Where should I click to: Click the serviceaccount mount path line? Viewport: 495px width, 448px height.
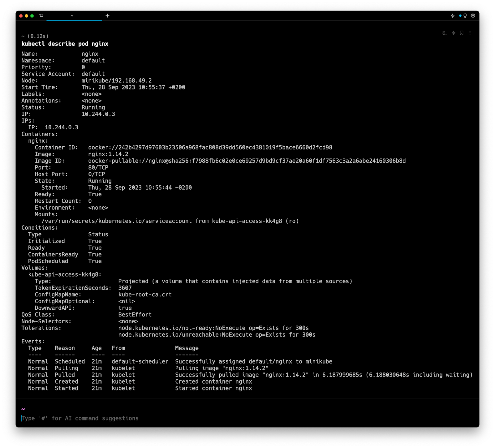pos(170,221)
